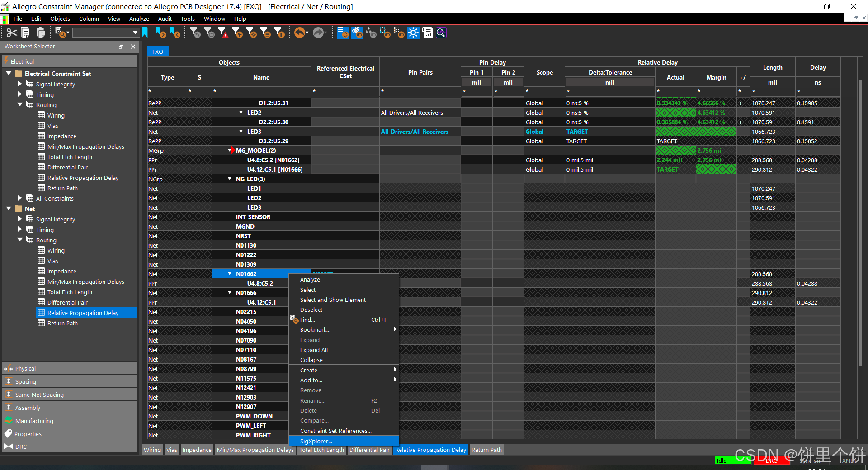Screen dimensions: 868x470
Task: Switch to the Return Path bottom tab
Action: (x=486, y=450)
